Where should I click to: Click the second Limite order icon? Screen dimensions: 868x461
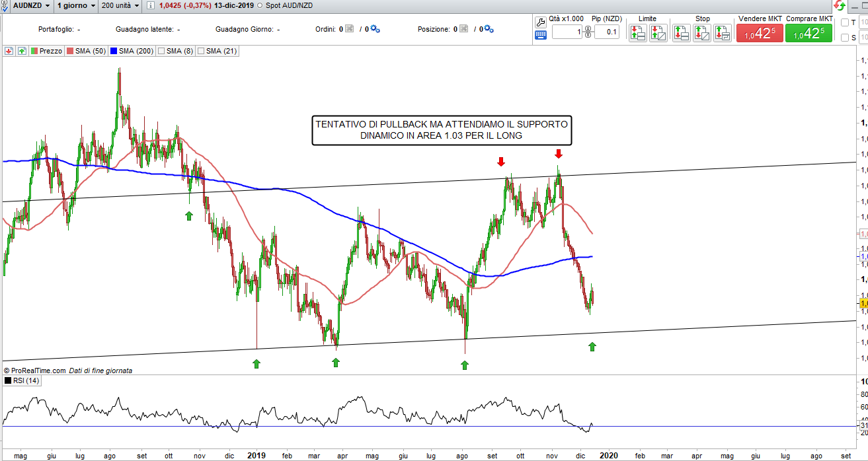click(x=658, y=33)
